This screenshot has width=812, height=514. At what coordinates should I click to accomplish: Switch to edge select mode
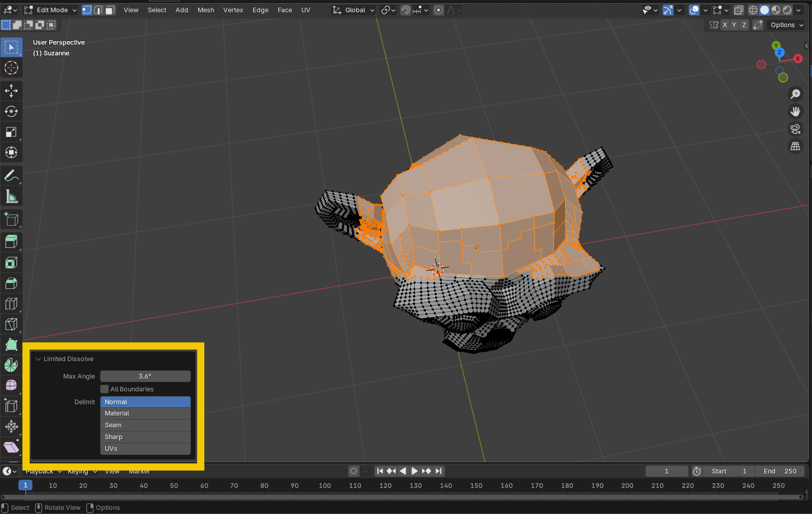tap(99, 10)
